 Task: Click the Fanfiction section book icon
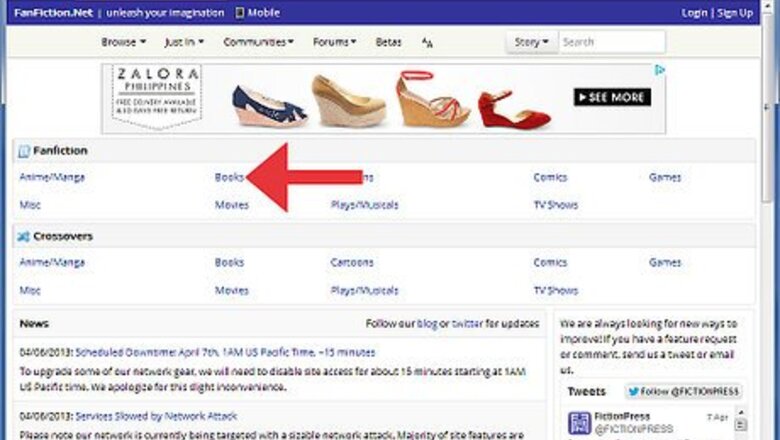coord(24,151)
